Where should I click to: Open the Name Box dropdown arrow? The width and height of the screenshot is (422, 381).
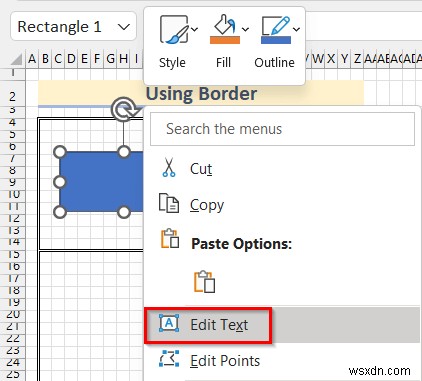124,27
